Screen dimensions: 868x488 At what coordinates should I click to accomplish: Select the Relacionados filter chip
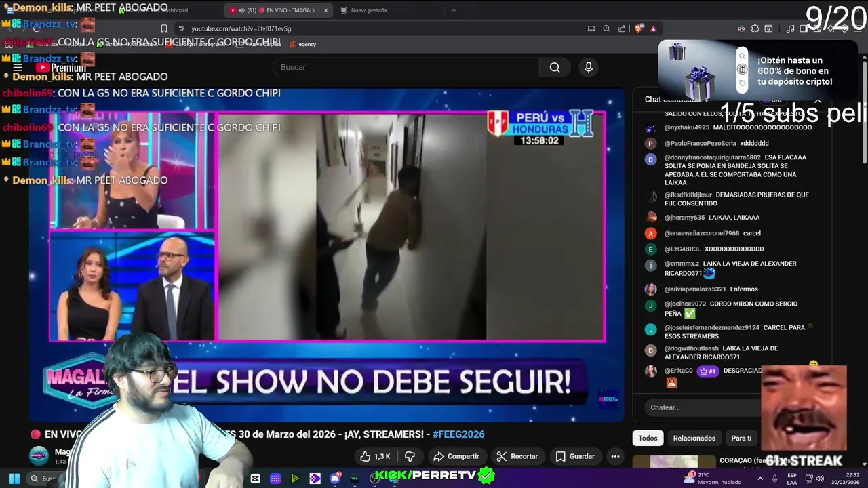tap(694, 439)
